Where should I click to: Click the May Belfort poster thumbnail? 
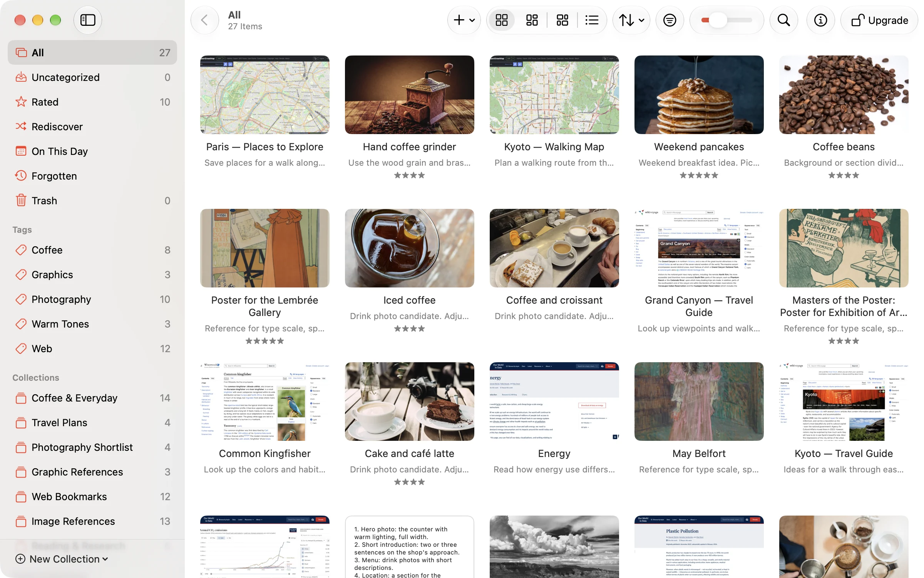tap(699, 402)
